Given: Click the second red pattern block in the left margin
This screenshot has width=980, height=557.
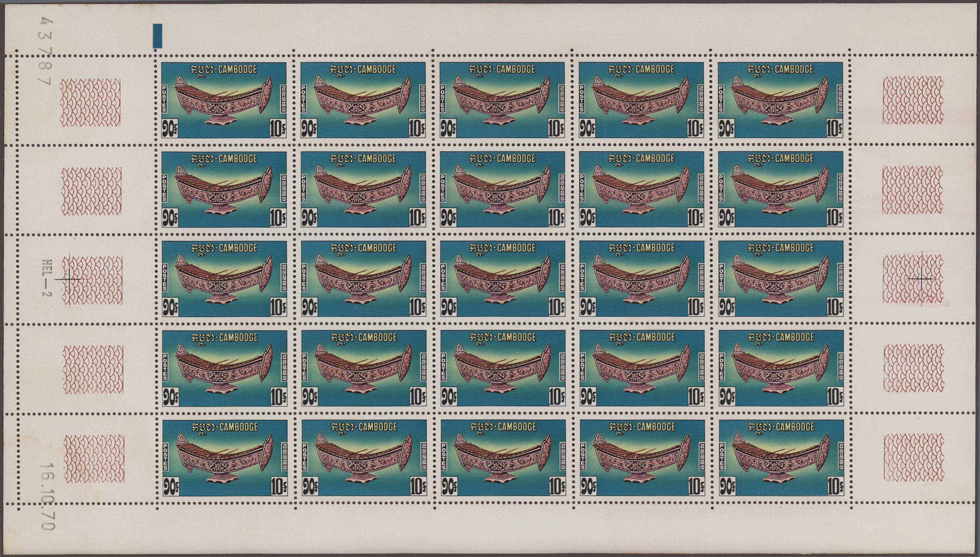Looking at the screenshot, I should tap(91, 191).
